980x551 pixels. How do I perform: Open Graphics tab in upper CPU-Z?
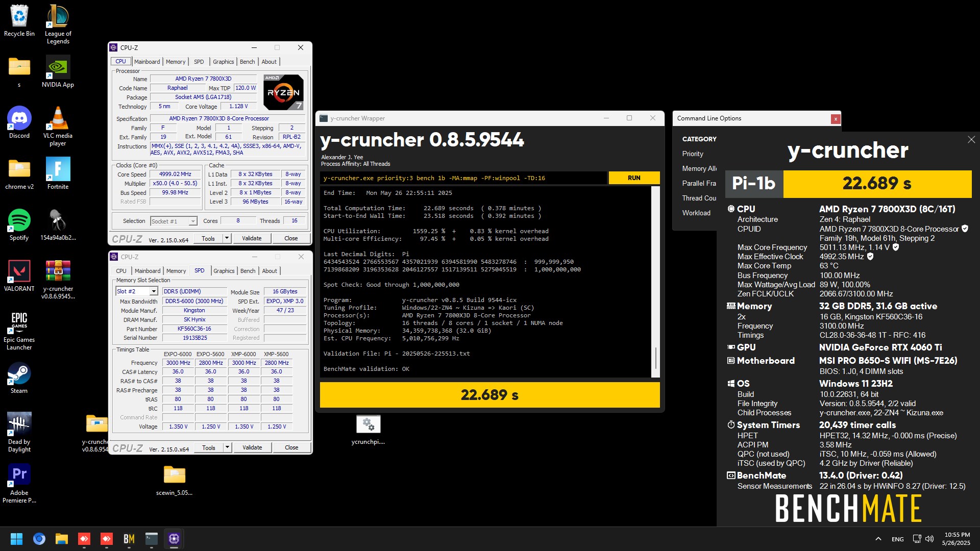tap(224, 62)
